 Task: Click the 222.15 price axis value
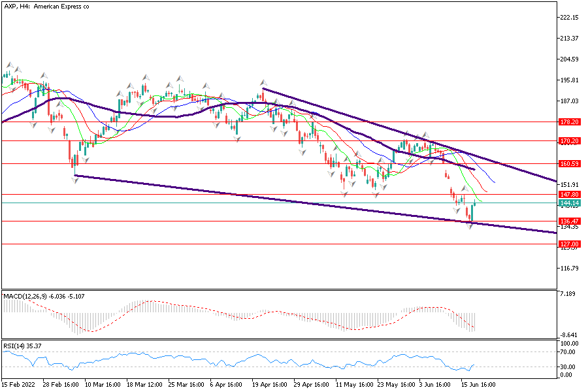(570, 18)
